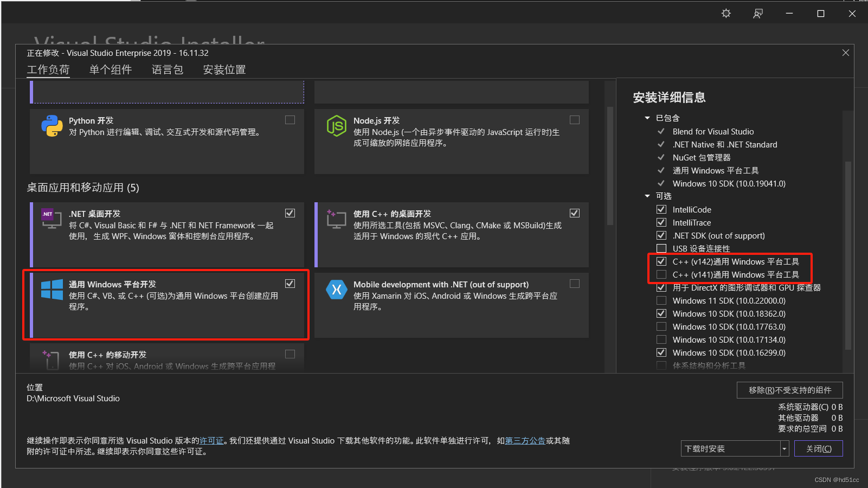Check Windows 10 SDK (10.0.17763.0)

click(661, 326)
